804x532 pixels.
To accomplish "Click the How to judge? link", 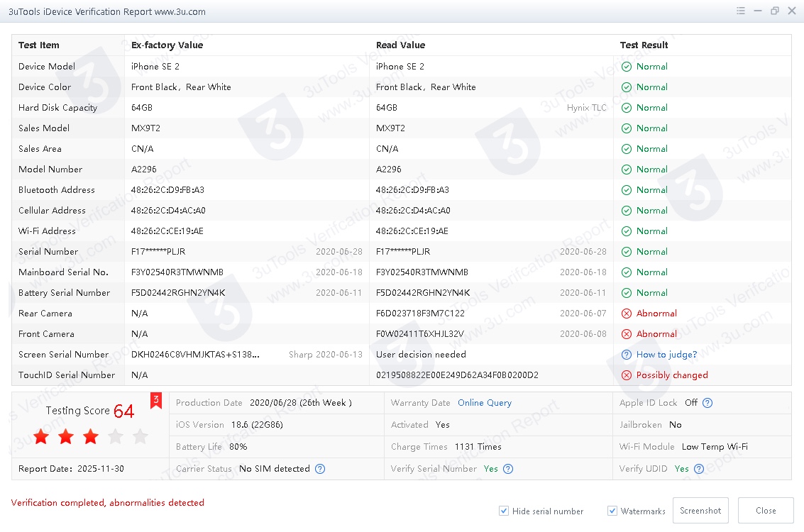I will [x=666, y=355].
